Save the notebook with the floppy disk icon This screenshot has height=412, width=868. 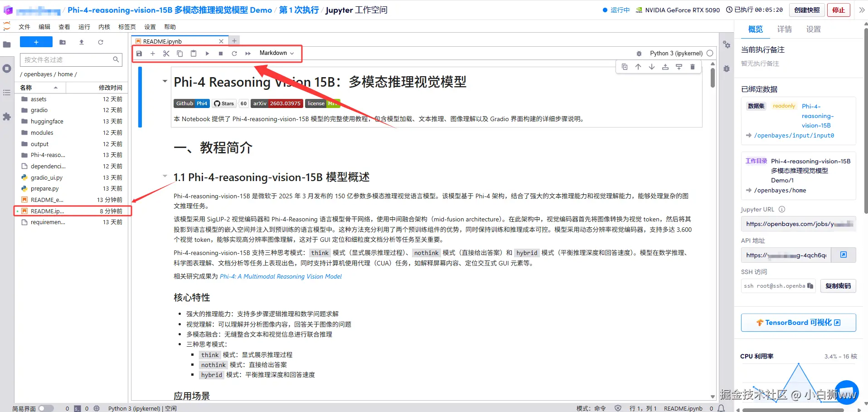(139, 54)
